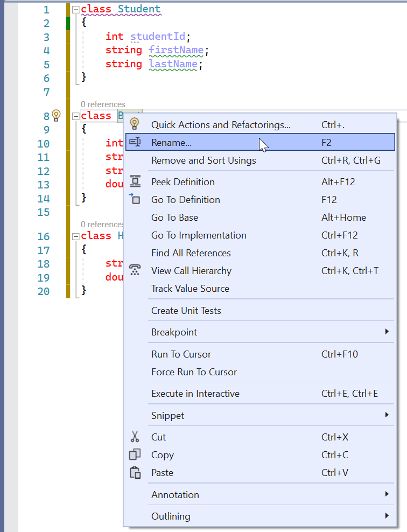
Task: Click the '0 references' CodeLens above line 8
Action: (x=103, y=104)
